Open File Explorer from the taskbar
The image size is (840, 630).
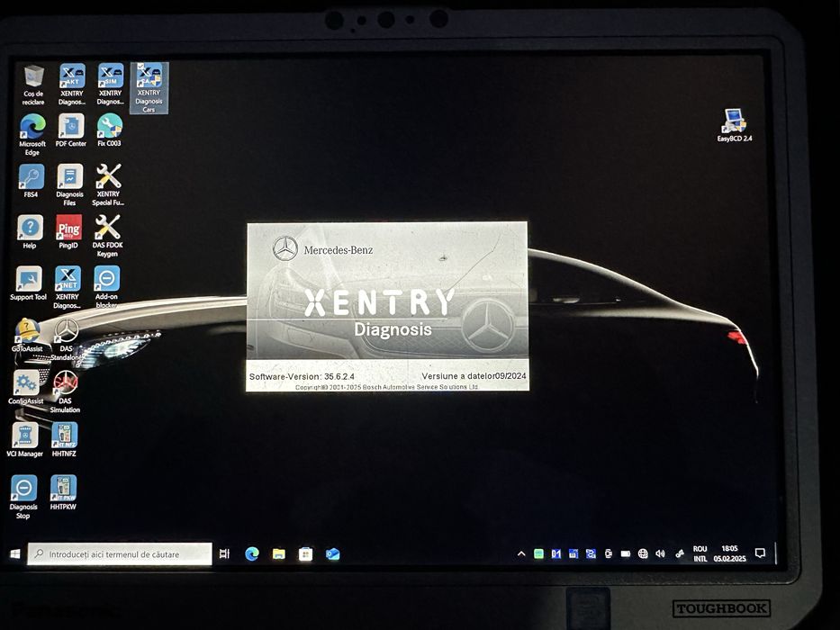(278, 553)
